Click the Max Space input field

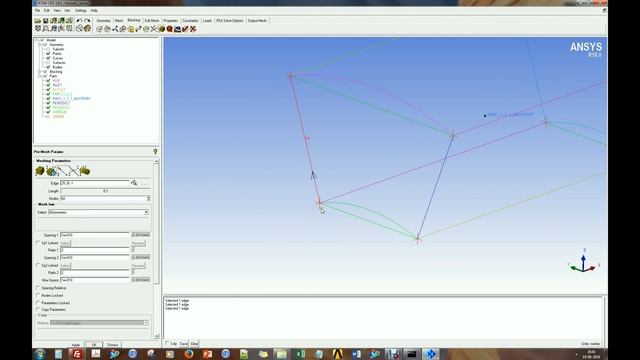coord(95,280)
